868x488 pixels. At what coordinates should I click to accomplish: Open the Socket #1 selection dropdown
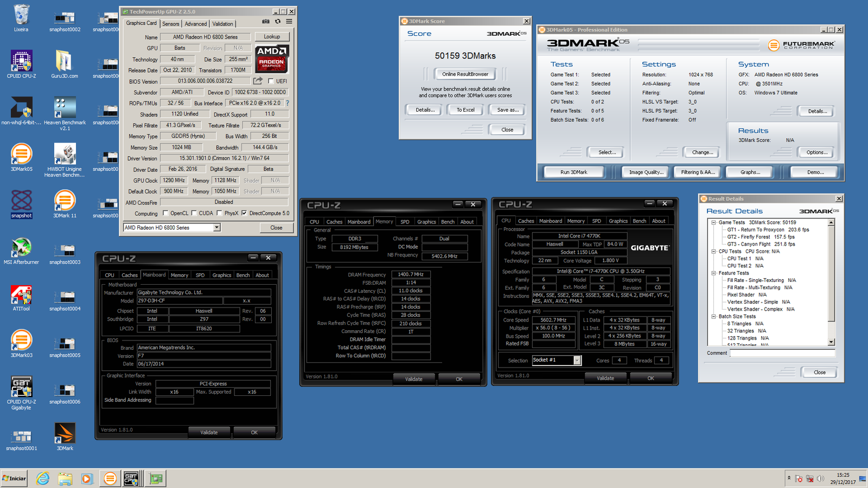point(577,360)
